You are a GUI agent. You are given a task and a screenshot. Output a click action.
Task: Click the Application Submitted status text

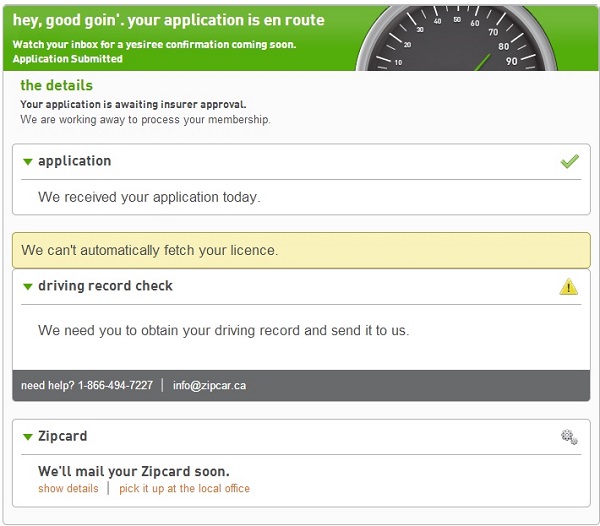tap(68, 59)
